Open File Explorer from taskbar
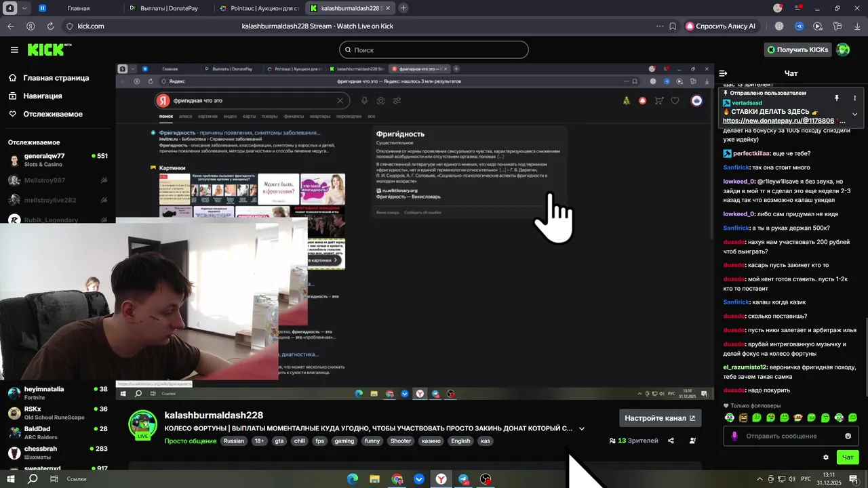The height and width of the screenshot is (488, 868). click(374, 479)
